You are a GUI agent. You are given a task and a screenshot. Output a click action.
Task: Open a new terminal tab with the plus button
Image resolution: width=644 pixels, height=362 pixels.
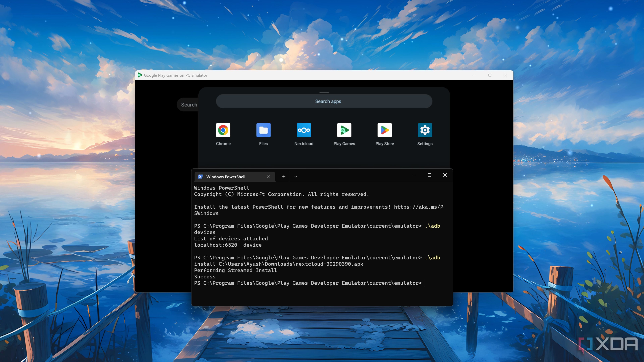[283, 176]
